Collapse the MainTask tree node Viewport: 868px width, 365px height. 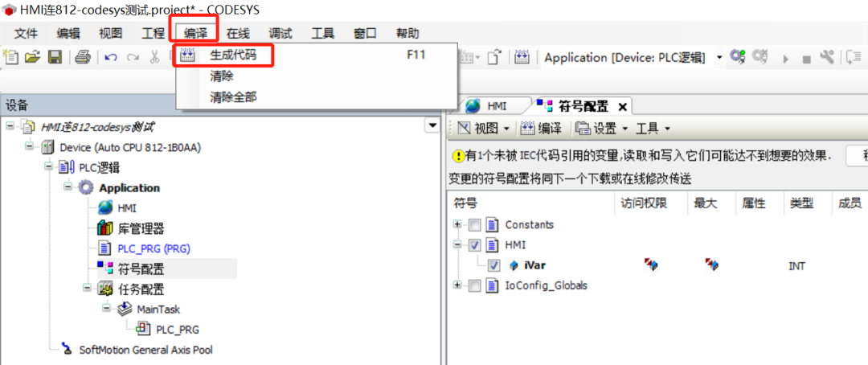pos(106,309)
